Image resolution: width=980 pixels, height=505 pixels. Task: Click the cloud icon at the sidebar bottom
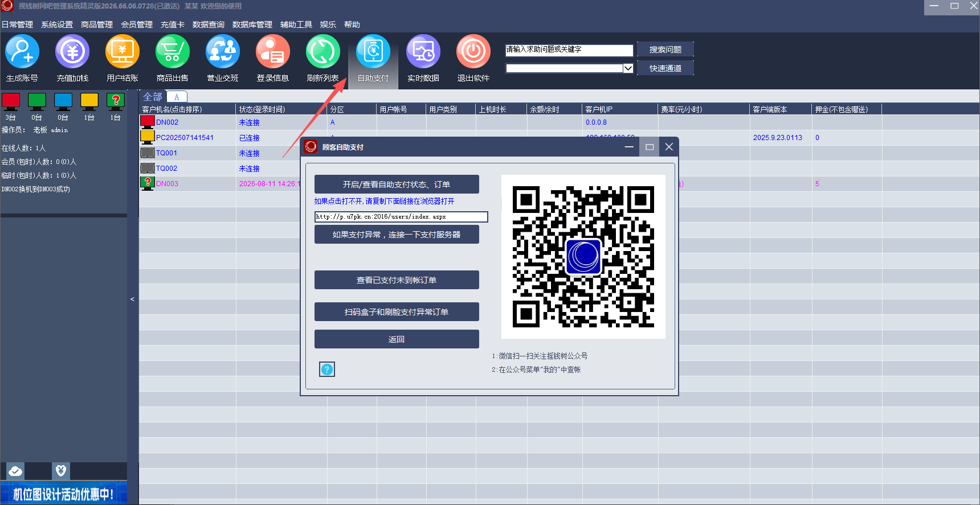[x=15, y=471]
